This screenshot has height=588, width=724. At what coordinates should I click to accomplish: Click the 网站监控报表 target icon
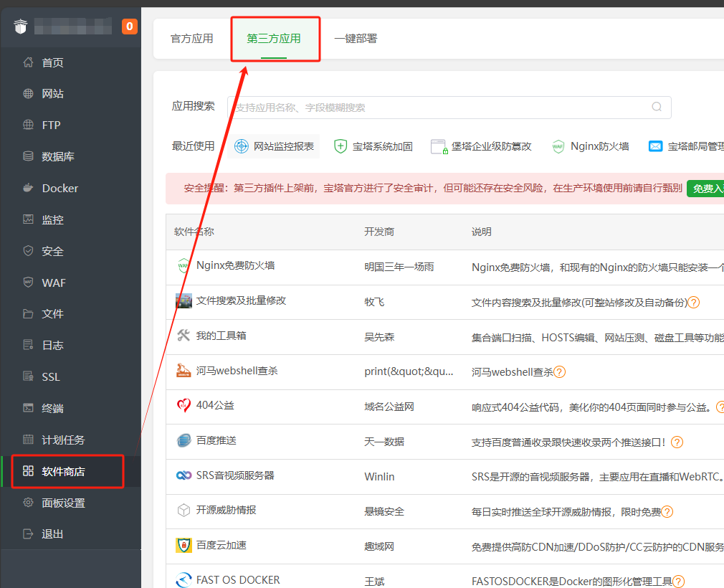[242, 146]
